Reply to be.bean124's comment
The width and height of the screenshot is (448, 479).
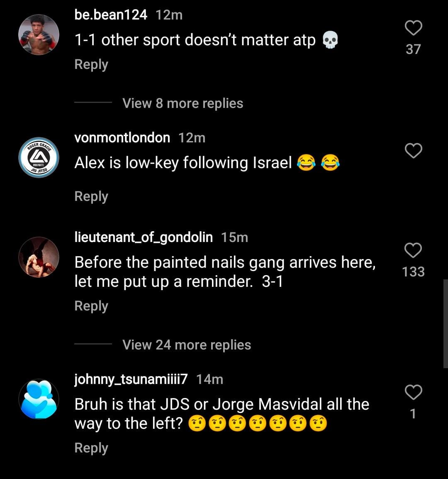click(x=91, y=65)
